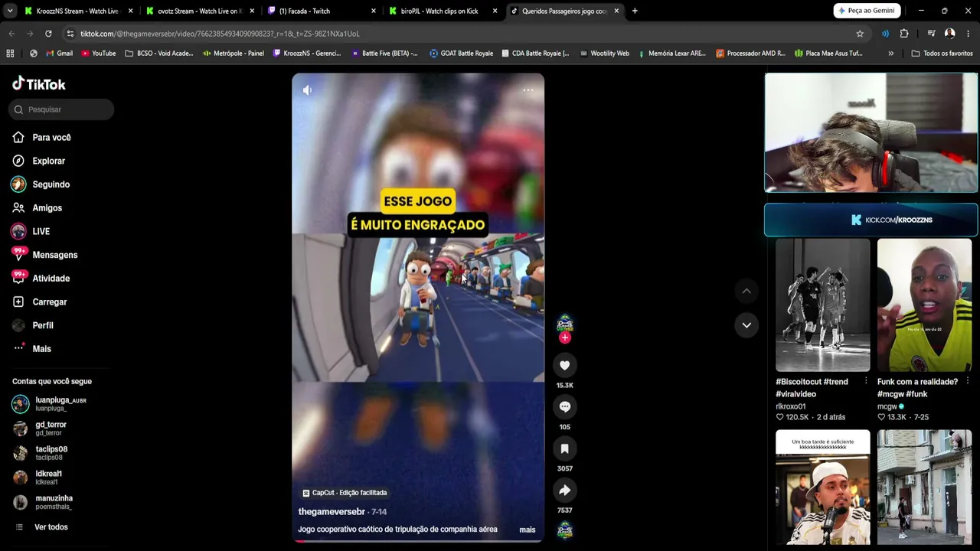This screenshot has width=980, height=551.
Task: Open Para você feed
Action: (x=51, y=138)
